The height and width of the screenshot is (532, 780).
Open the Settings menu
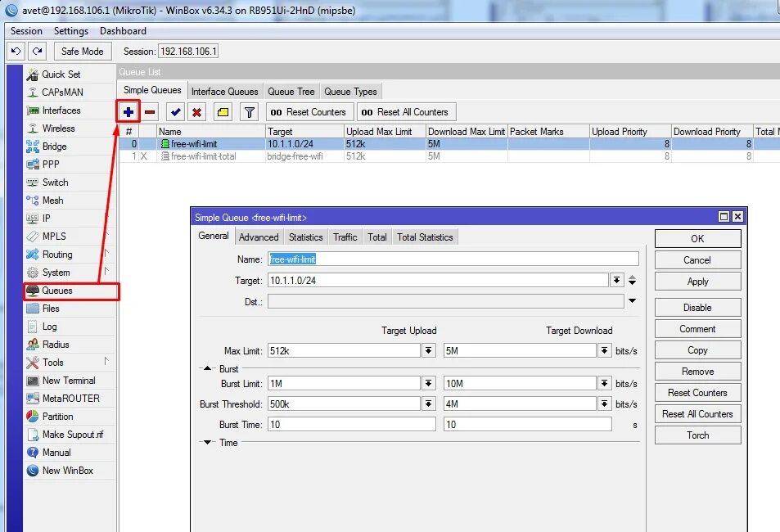(x=71, y=31)
